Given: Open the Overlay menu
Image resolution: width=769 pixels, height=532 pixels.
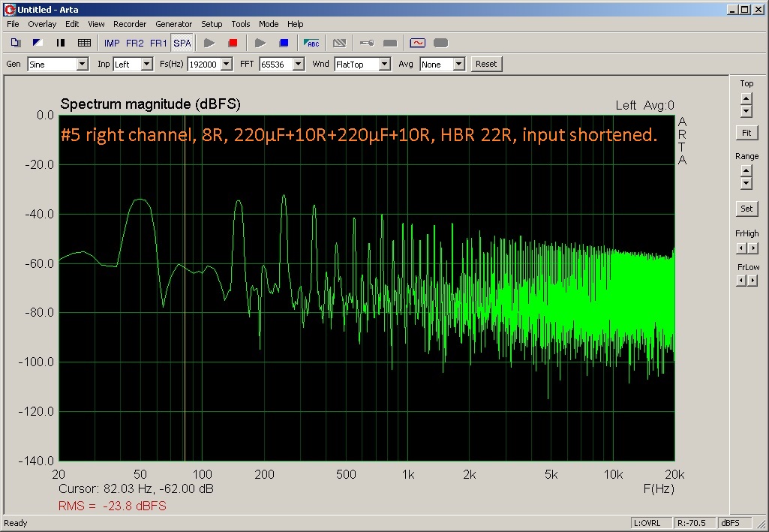Looking at the screenshot, I should 42,24.
